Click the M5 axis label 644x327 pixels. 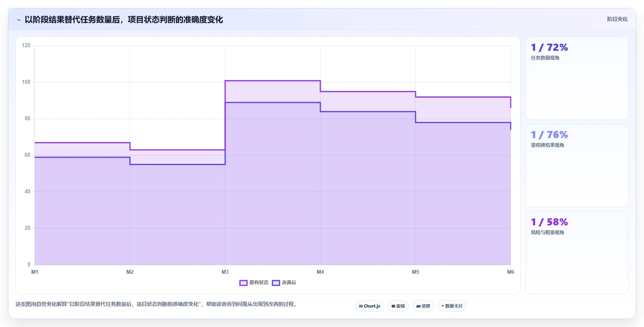point(416,272)
